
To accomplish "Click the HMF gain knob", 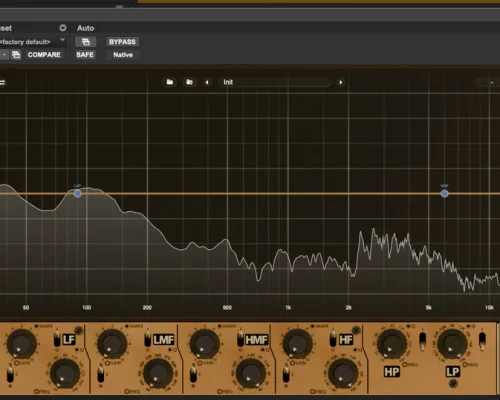I will coord(205,343).
